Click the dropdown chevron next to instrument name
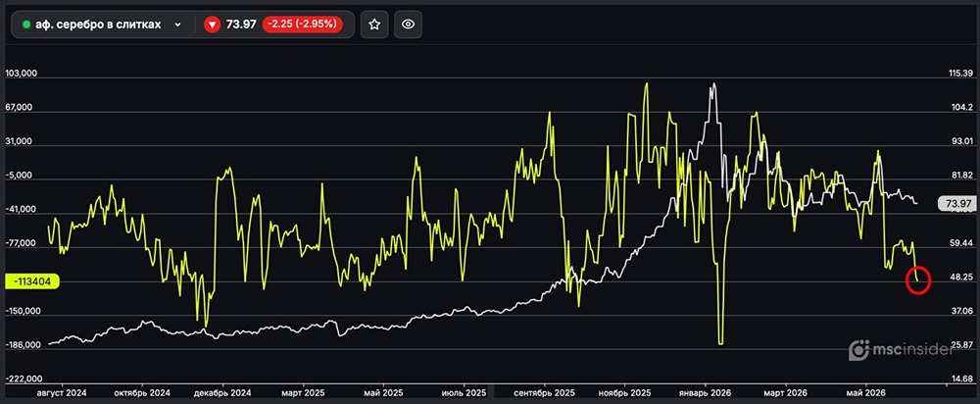This screenshot has width=980, height=404. [x=177, y=25]
